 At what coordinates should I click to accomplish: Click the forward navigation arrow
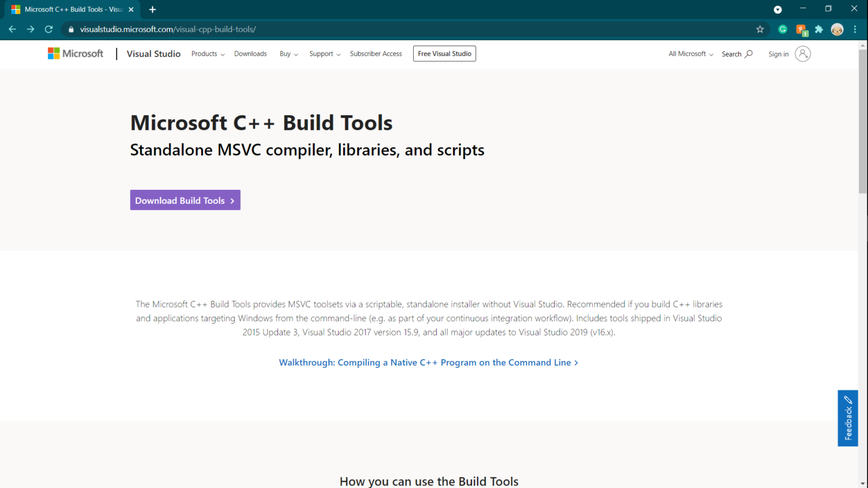click(31, 29)
